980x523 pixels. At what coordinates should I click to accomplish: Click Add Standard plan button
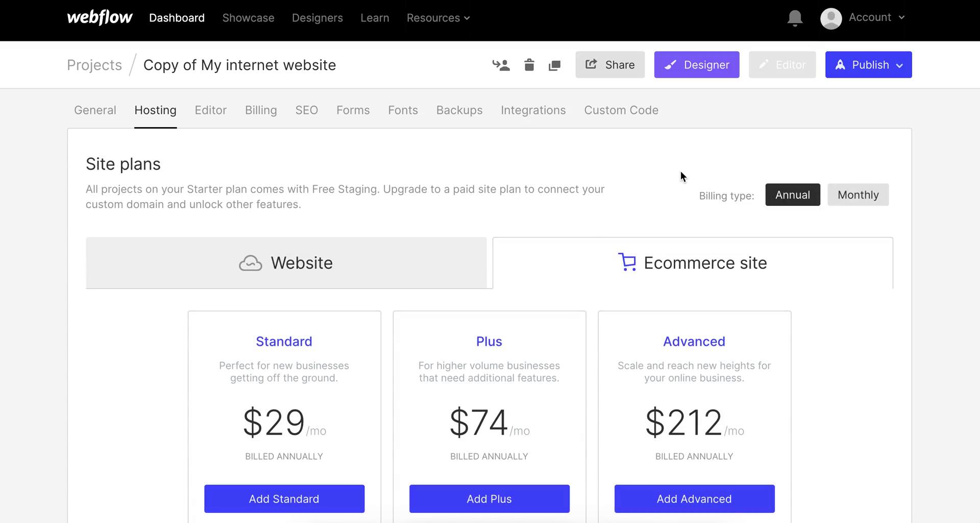tap(284, 499)
